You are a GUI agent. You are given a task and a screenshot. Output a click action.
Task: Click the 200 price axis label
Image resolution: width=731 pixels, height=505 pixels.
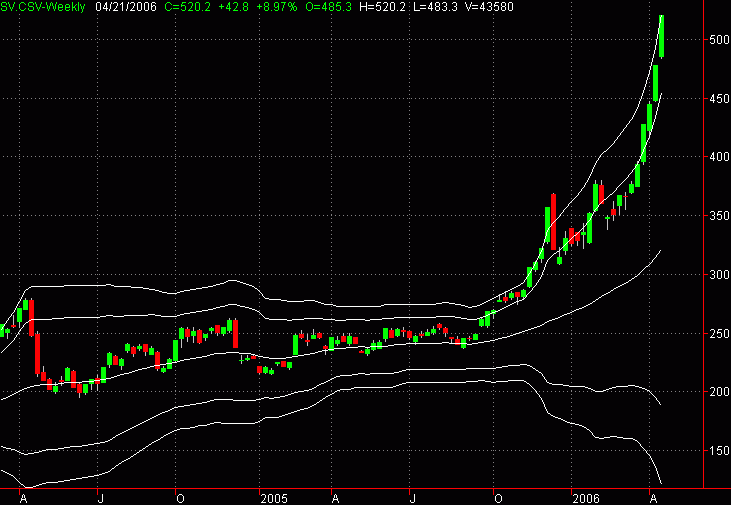(719, 392)
